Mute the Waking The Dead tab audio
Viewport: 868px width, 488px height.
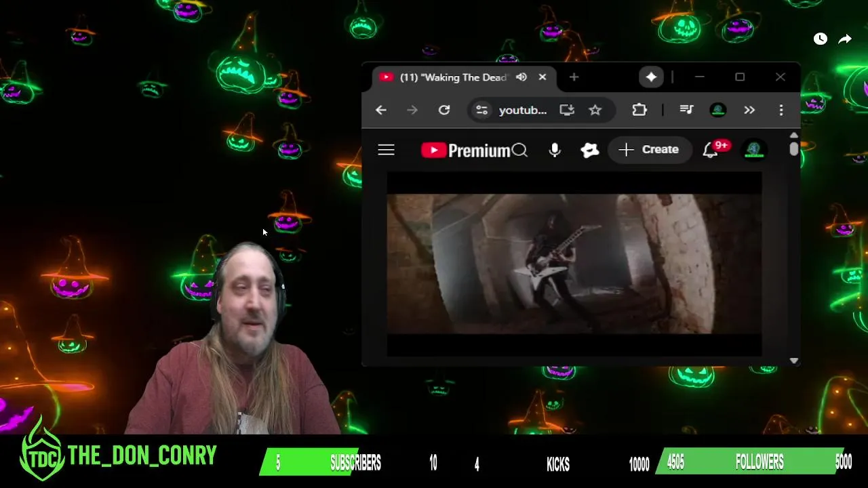(521, 77)
